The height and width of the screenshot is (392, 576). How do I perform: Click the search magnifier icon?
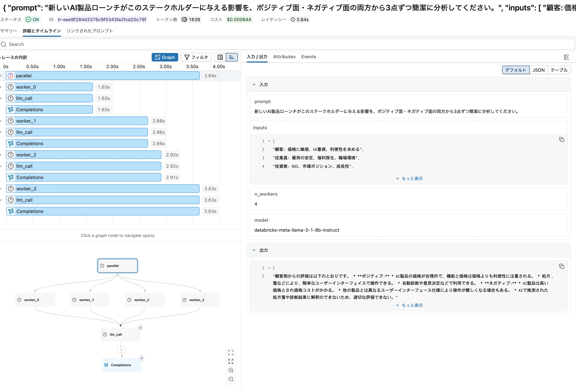4,44
